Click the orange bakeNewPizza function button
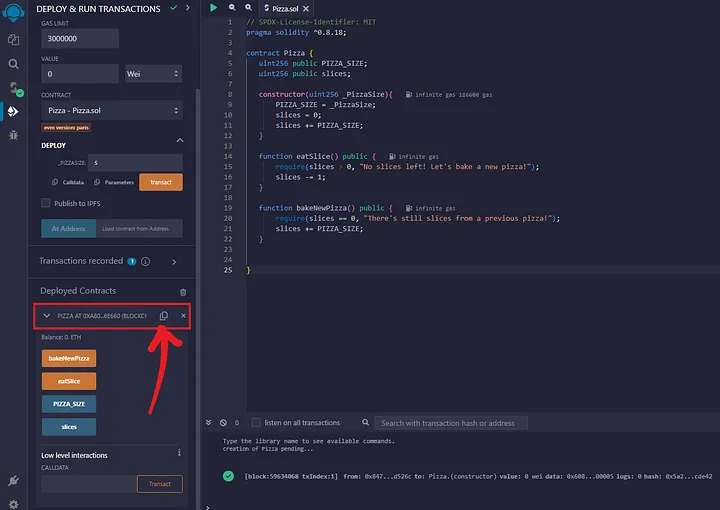 click(x=69, y=358)
